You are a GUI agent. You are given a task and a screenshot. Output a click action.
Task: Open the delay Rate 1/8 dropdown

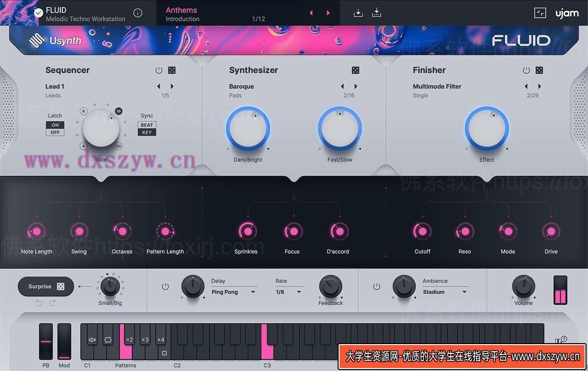[289, 292]
